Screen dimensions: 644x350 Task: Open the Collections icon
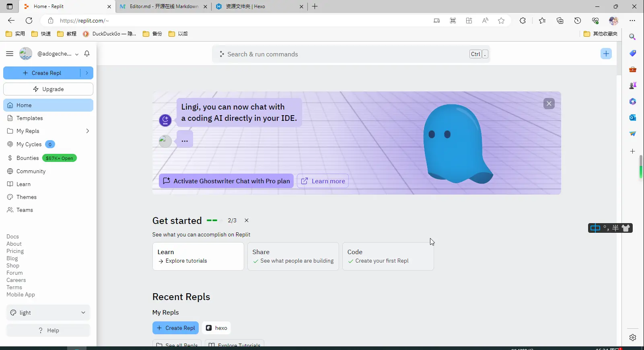pos(560,21)
